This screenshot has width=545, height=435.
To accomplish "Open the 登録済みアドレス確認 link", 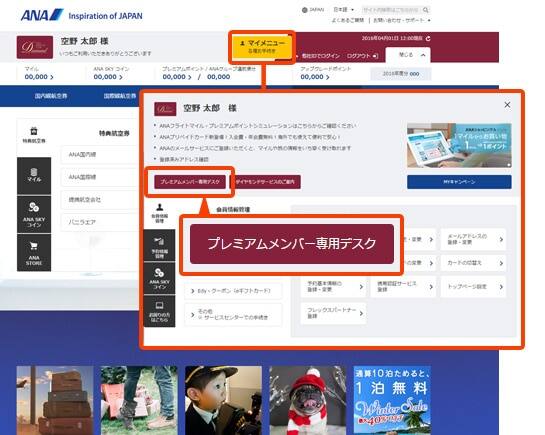I will click(x=184, y=159).
